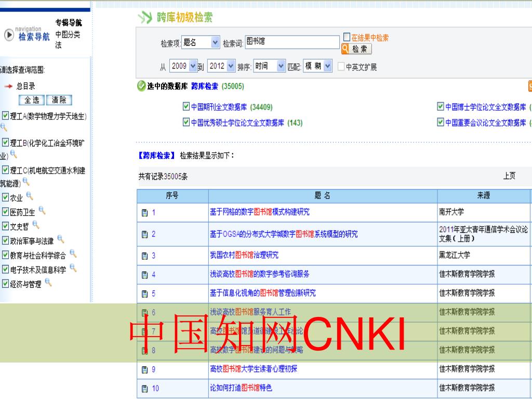Click the save icon in row 1
This screenshot has width=532, height=399.
pyautogui.click(x=144, y=213)
